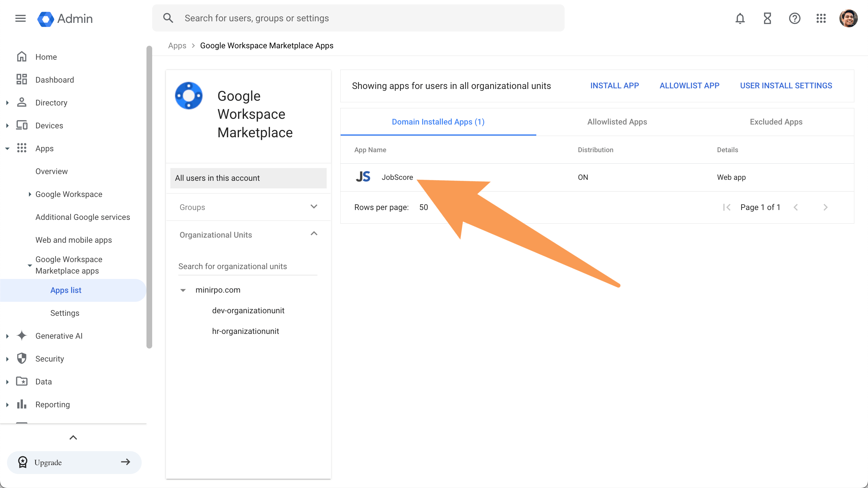Expand the Generative AI section arrow
The height and width of the screenshot is (488, 868).
(7, 336)
